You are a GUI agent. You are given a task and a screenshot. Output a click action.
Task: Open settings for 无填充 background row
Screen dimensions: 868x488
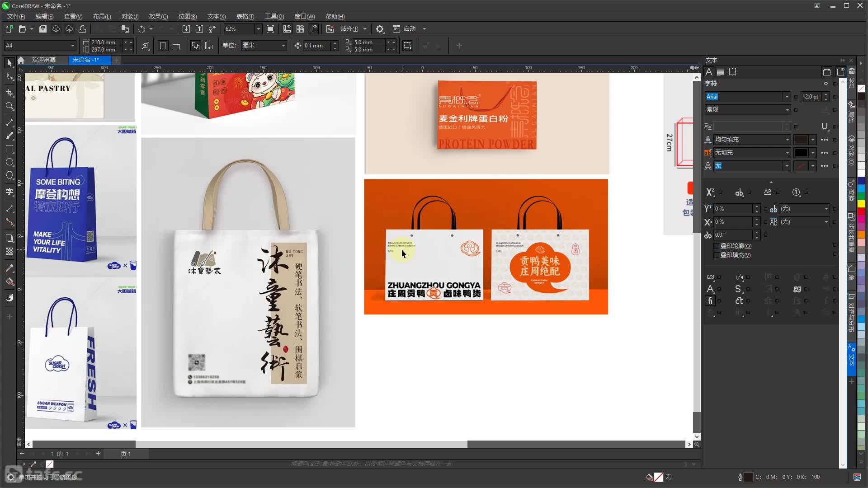825,153
